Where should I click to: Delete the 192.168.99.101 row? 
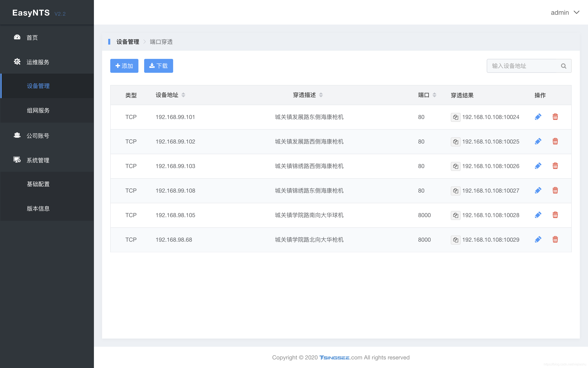[x=555, y=117]
